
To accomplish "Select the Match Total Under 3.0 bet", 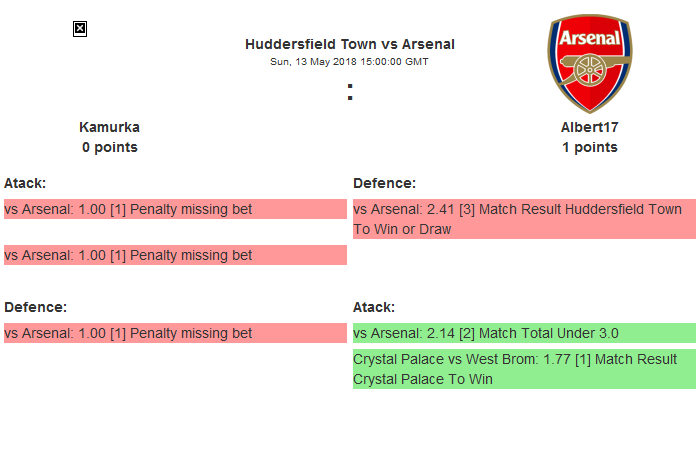I will (x=524, y=333).
